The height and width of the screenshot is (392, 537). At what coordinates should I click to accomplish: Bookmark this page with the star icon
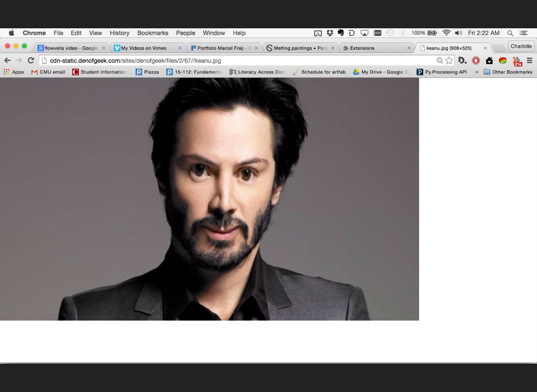[449, 60]
